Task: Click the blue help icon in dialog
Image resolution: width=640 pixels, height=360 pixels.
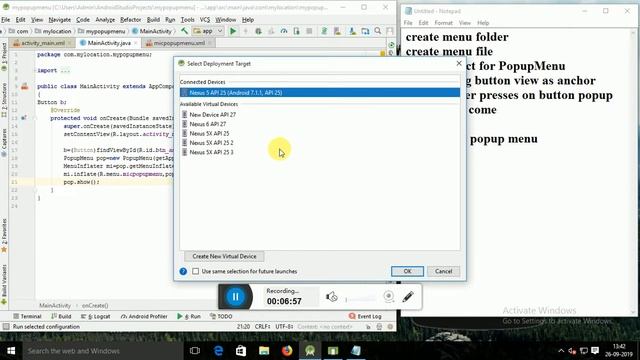Action: (183, 271)
